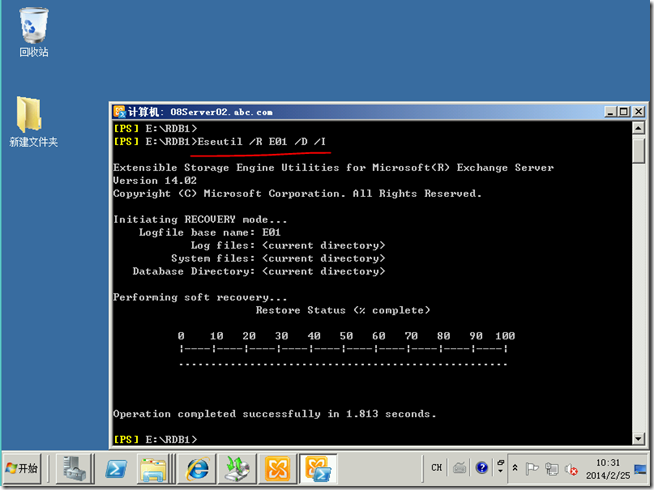Click the last [PS] E:\RDB1> prompt
654x490 pixels.
[x=155, y=439]
